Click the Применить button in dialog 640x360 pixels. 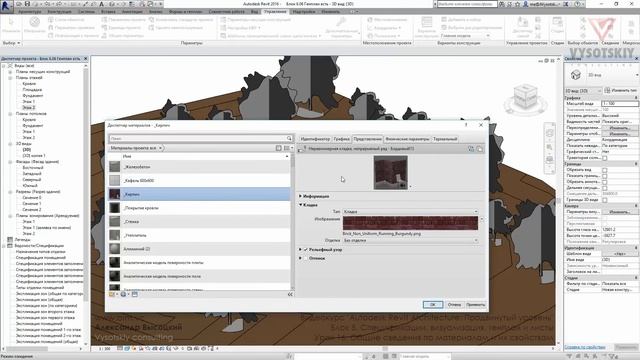[x=476, y=304]
